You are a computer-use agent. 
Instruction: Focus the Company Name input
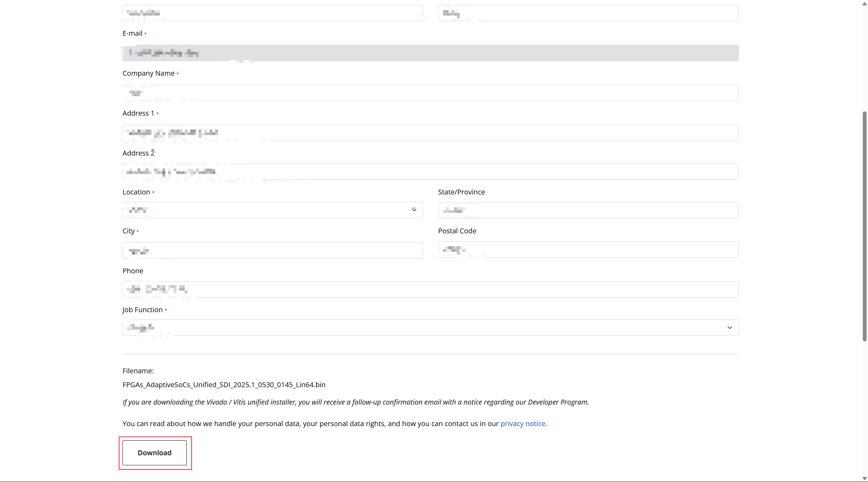point(430,93)
